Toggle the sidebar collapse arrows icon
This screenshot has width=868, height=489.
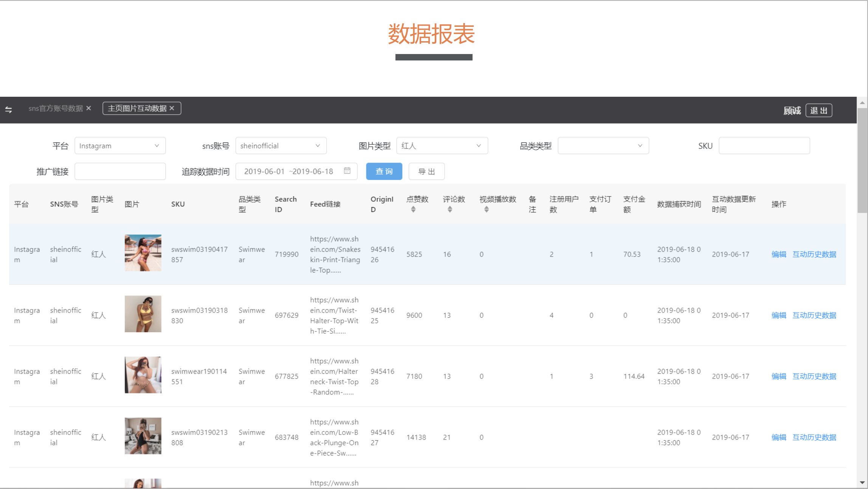(9, 110)
